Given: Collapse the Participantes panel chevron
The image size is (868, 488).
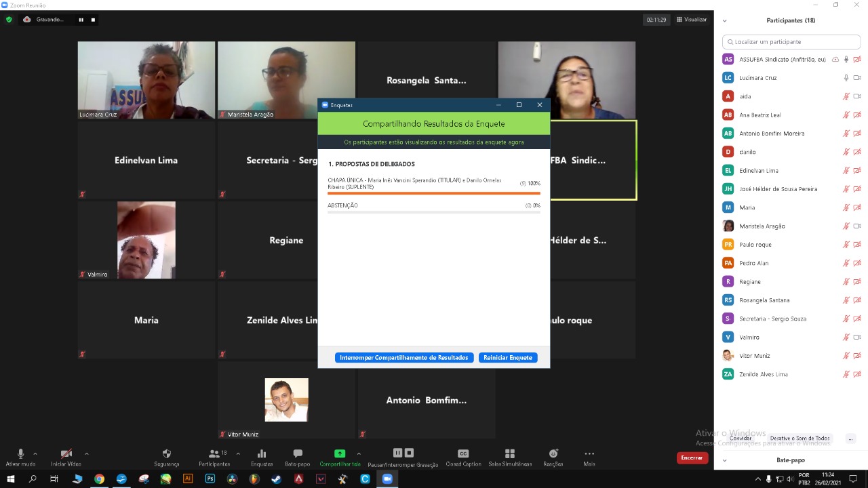Looking at the screenshot, I should click(x=724, y=20).
